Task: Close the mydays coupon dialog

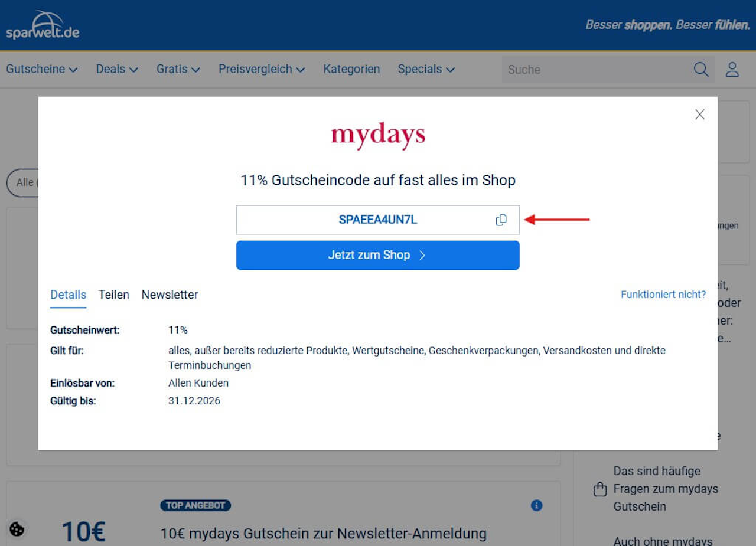Action: click(700, 115)
